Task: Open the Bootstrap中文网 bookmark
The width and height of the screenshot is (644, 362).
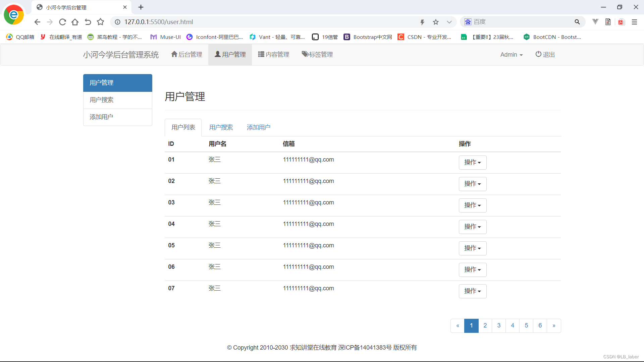Action: 368,37
